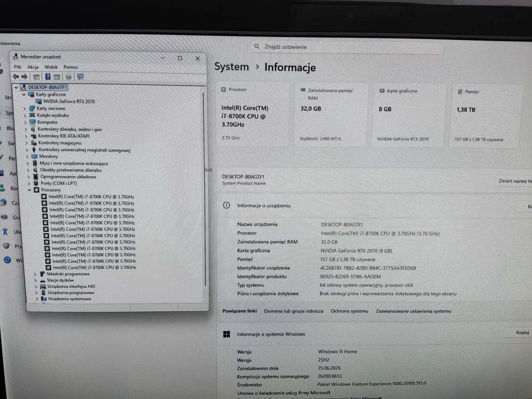The image size is (532, 399).
Task: Click the Znajdź ustawienie search field
Action: click(x=348, y=47)
